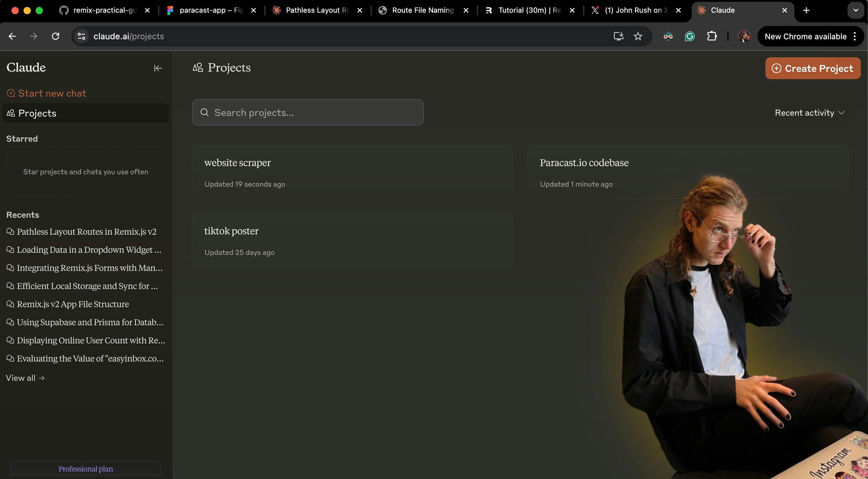Expand the Starred section
The image size is (868, 479).
pos(22,139)
